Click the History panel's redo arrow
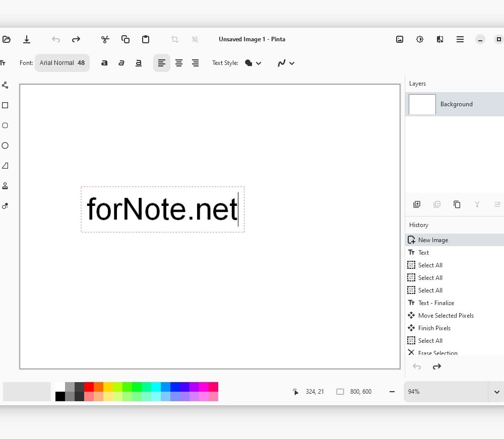Viewport: 504px width, 439px height. pyautogui.click(x=437, y=367)
